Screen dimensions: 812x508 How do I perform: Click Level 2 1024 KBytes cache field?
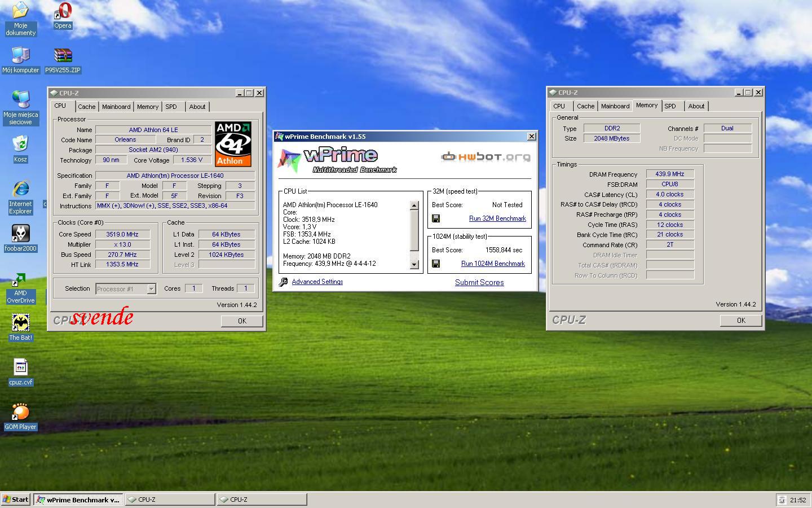click(x=226, y=255)
